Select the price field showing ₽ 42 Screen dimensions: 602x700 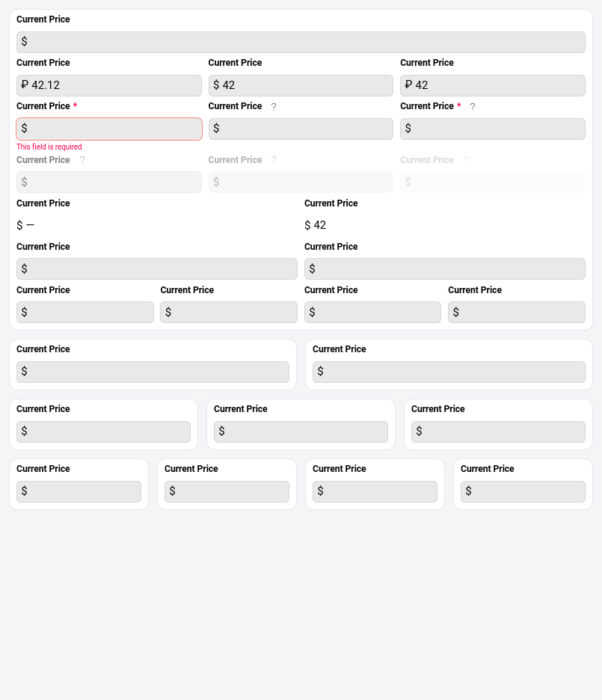492,85
